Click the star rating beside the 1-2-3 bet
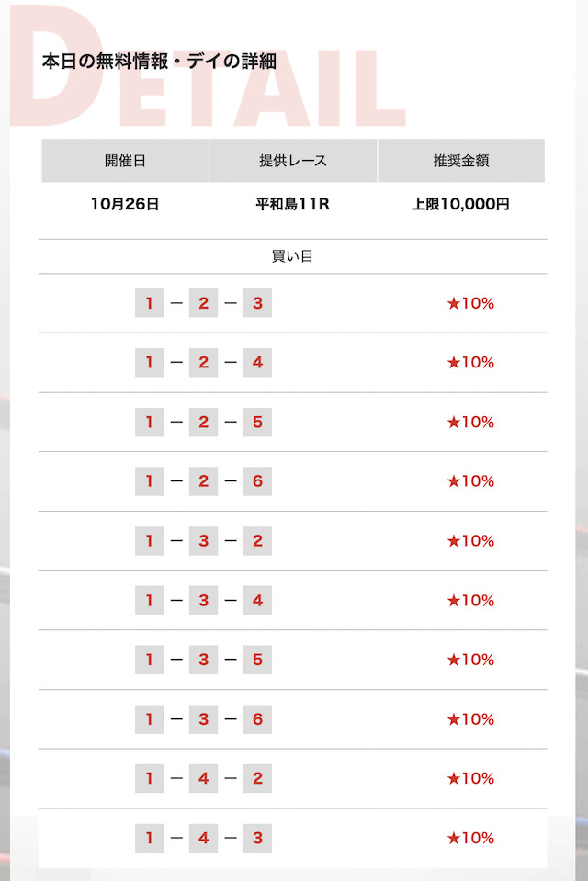The image size is (588, 881). point(470,303)
